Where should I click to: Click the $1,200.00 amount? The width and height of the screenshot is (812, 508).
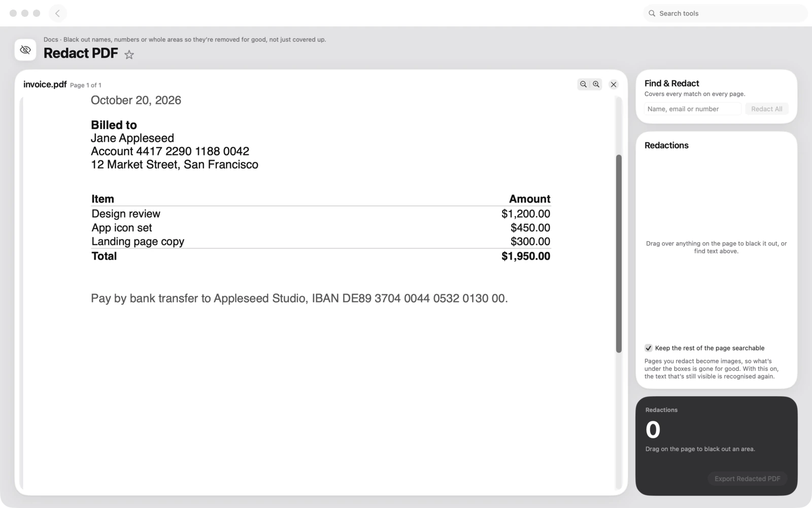tap(526, 214)
